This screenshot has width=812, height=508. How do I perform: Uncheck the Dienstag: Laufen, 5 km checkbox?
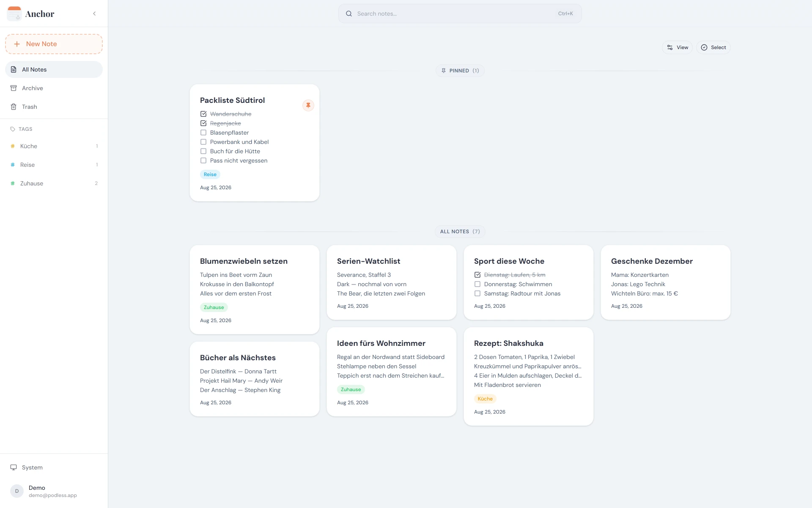pos(477,275)
